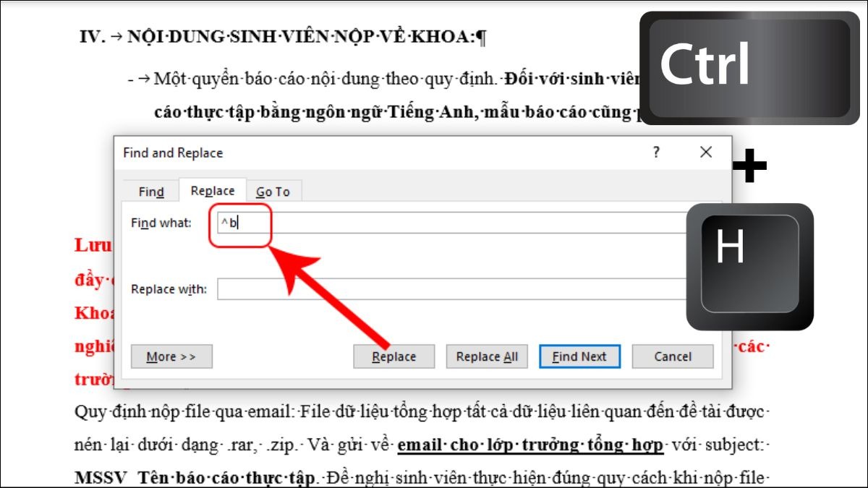Open the Help question mark in dialog
This screenshot has height=488, width=868.
[x=656, y=153]
